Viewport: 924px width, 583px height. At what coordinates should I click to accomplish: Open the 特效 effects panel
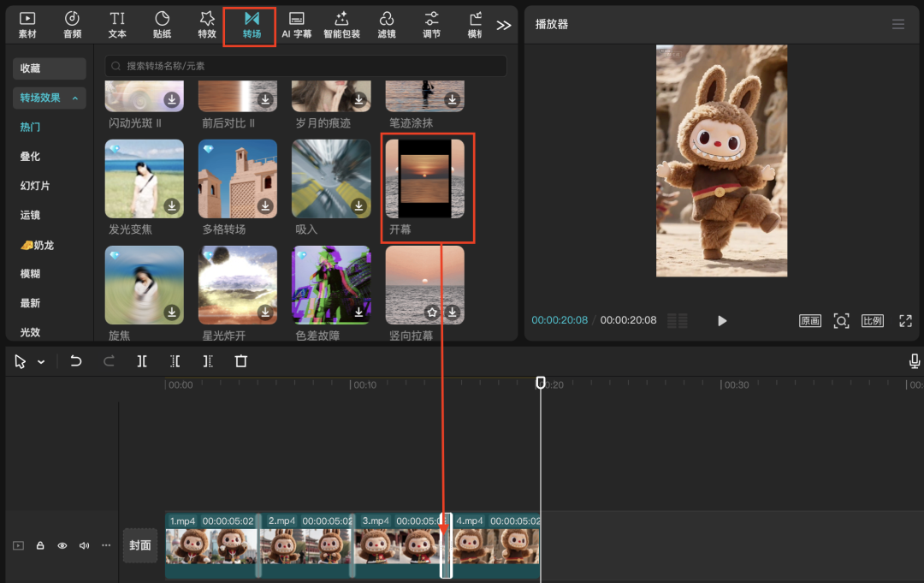(207, 25)
